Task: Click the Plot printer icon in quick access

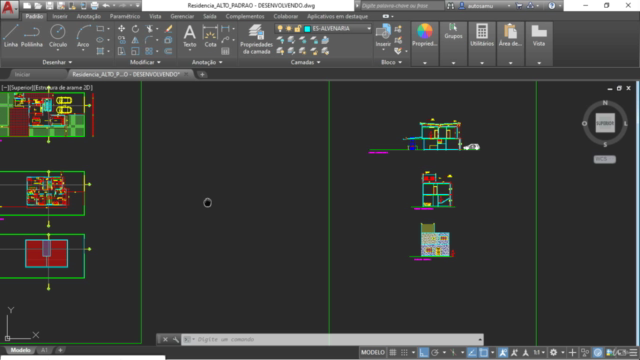Action: coord(94,6)
